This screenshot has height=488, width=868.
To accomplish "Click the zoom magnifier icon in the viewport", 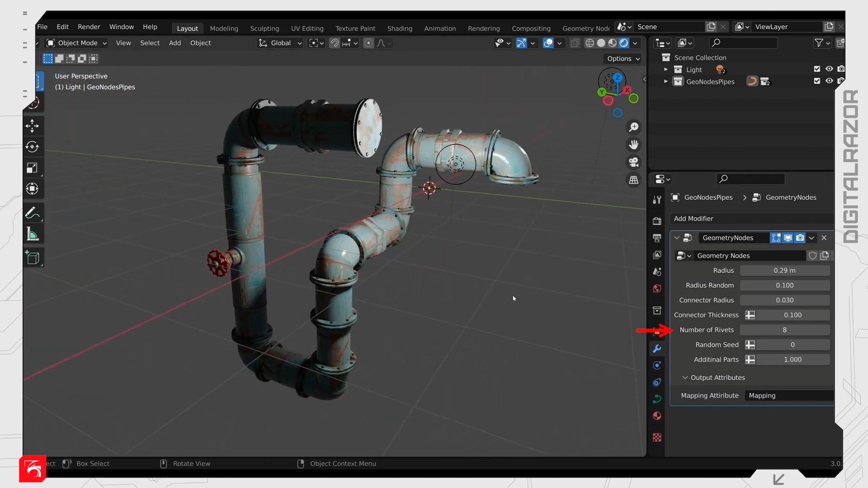I will 634,127.
